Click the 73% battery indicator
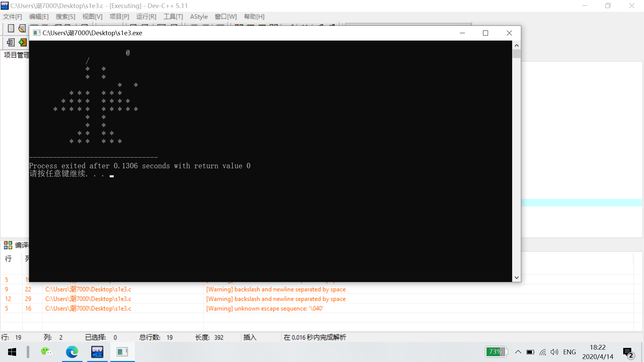Screen dimensions: 644x362 496,352
